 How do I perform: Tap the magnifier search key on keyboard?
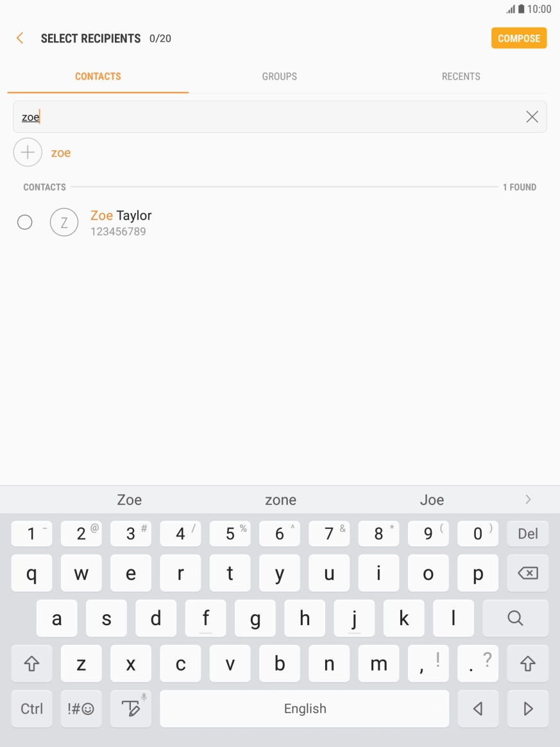515,618
